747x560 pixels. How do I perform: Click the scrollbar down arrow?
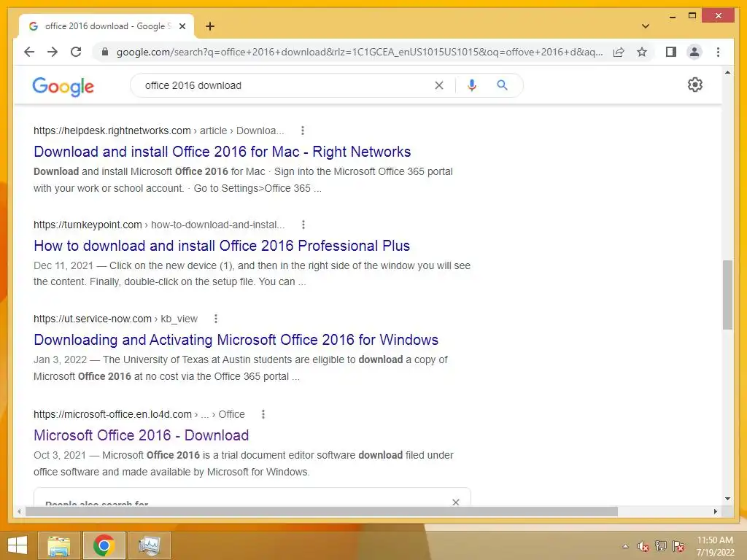point(727,499)
